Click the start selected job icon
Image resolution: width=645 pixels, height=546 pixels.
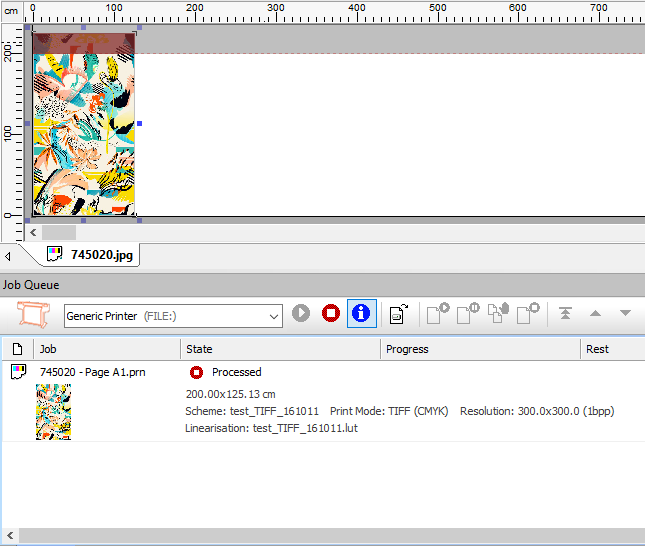pos(438,314)
